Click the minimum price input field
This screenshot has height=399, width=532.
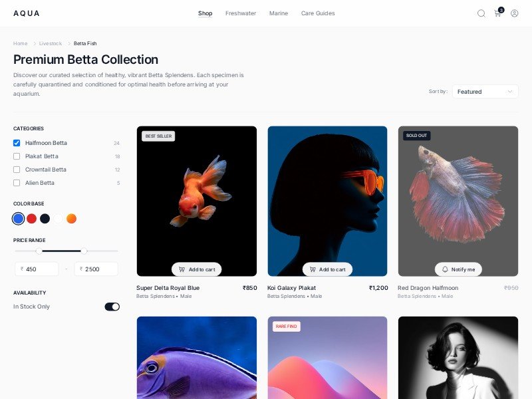(37, 269)
